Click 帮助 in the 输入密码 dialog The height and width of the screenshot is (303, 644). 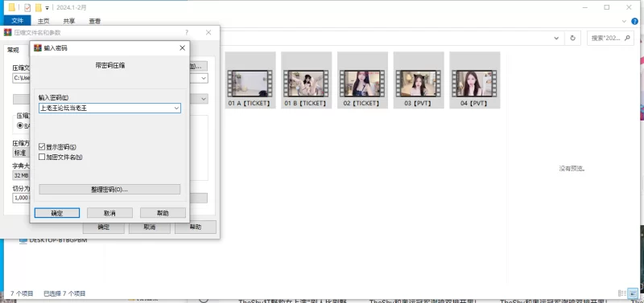coord(163,213)
